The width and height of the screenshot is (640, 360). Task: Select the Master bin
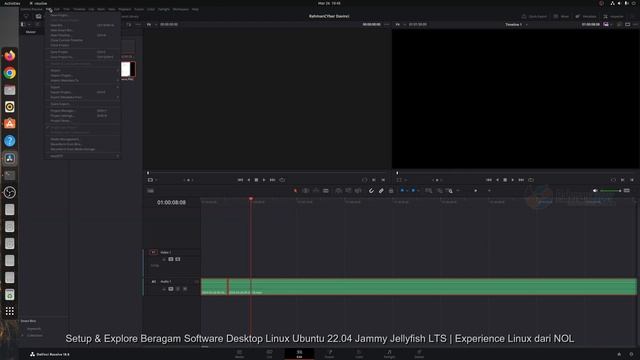coord(31,32)
